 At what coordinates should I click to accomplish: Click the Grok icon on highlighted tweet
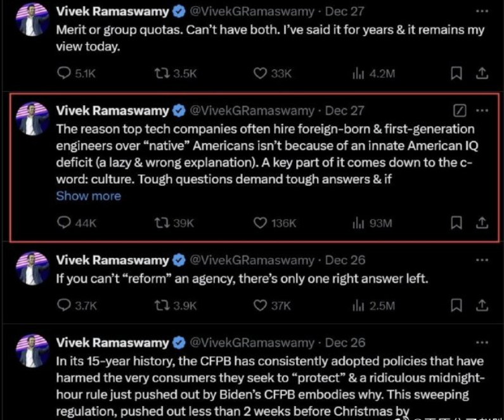tap(461, 111)
